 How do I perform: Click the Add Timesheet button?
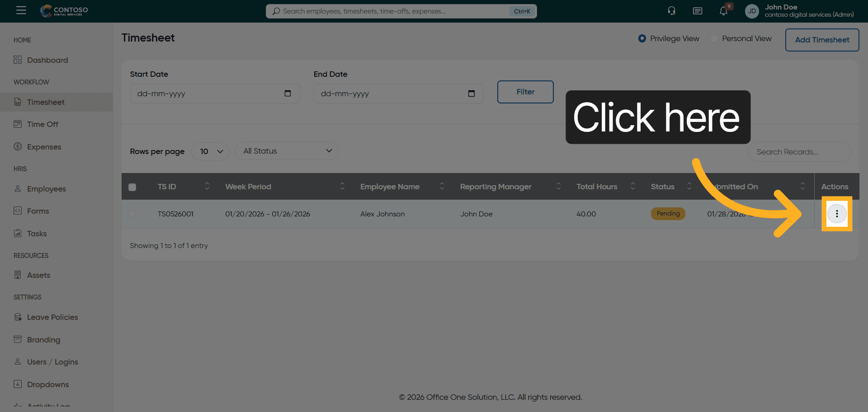(x=821, y=40)
